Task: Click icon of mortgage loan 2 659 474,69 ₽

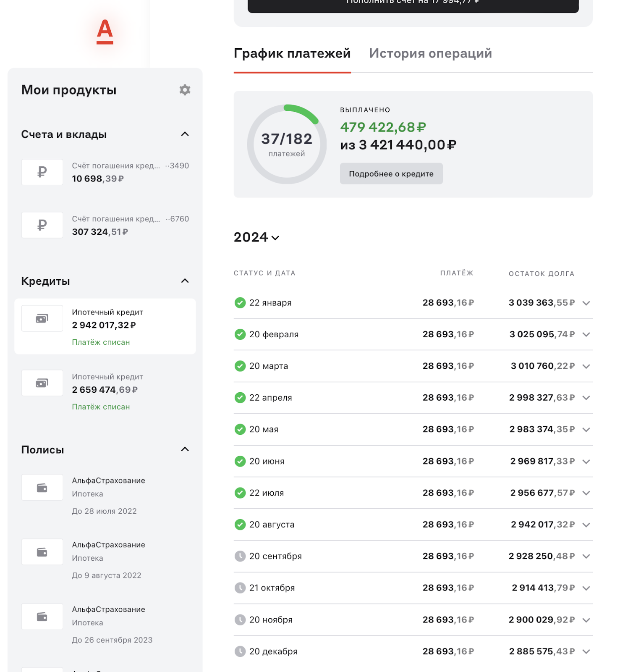Action: coord(42,383)
